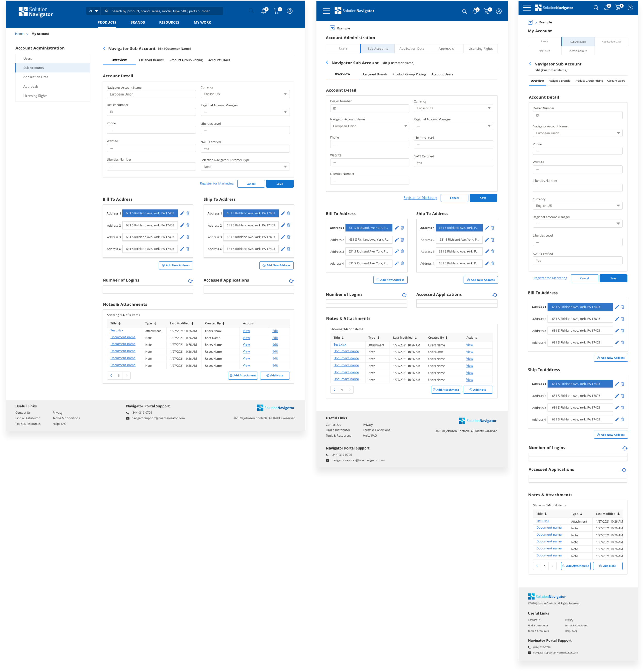
Task: Open Navigator Account Name dropdown, tablet layout
Action: [x=369, y=126]
